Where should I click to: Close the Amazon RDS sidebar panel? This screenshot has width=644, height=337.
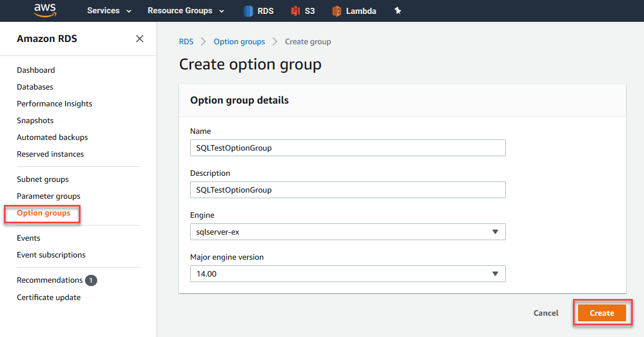coord(140,39)
